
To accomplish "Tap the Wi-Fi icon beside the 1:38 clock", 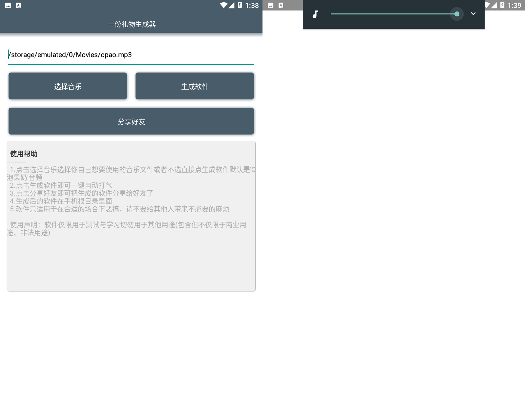I will [223, 5].
